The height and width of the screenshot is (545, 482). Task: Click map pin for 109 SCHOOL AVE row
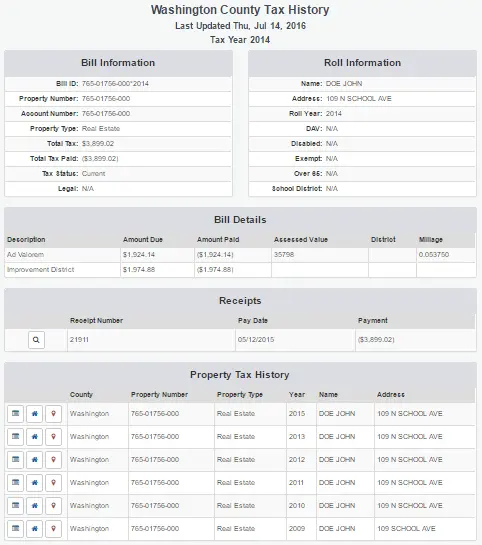click(x=54, y=528)
